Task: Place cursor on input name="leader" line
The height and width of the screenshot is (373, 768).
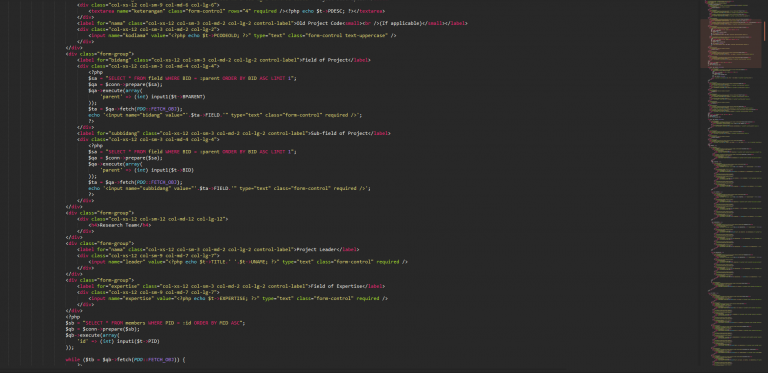Action: 248,261
